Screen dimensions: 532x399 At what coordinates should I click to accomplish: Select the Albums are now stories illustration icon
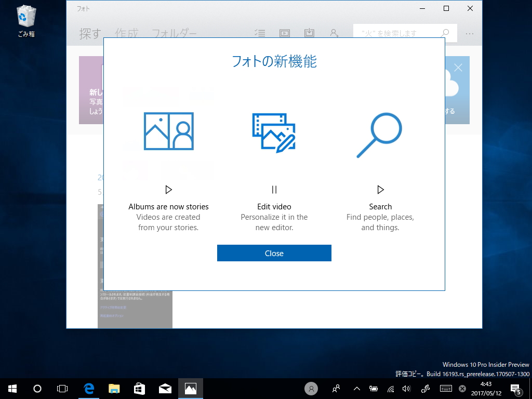tap(168, 131)
